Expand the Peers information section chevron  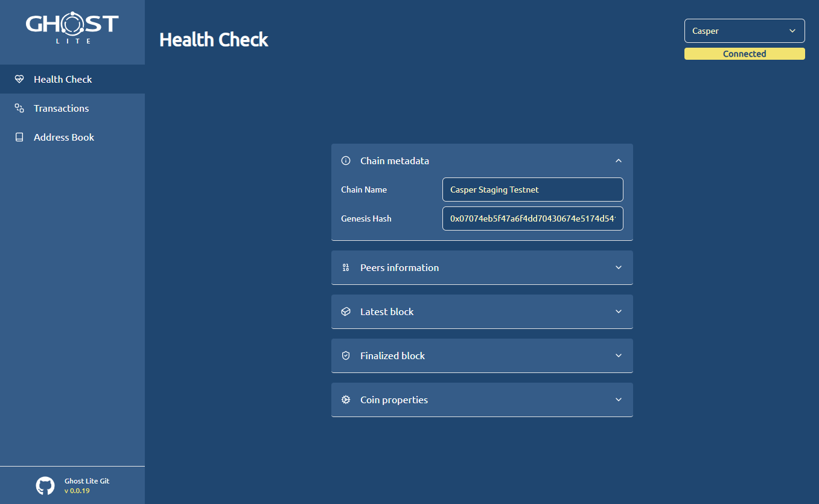click(618, 267)
